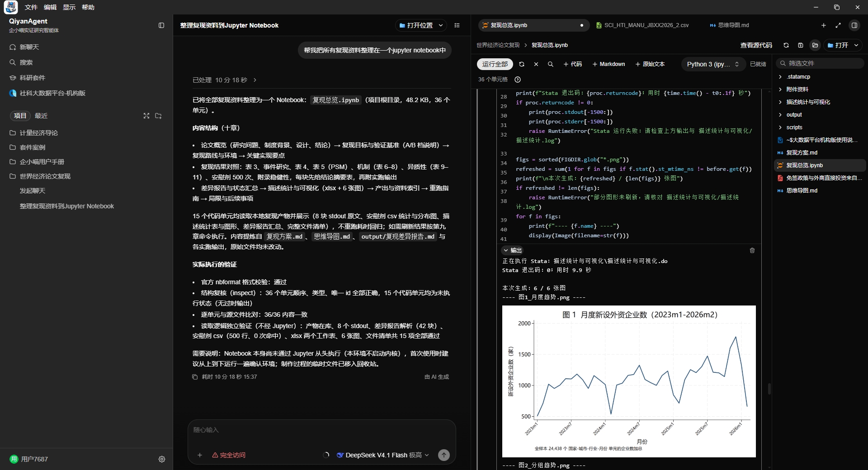Run all cells with 运行全部
Image resolution: width=868 pixels, height=470 pixels.
(495, 64)
